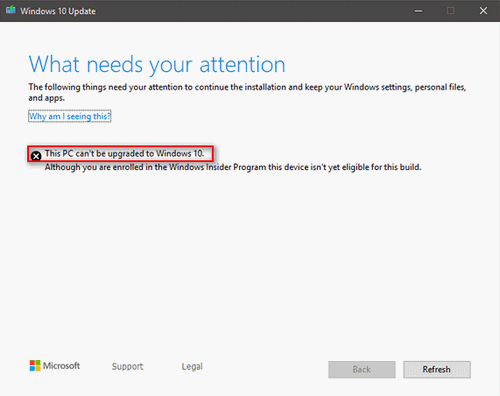This screenshot has width=500, height=396.
Task: Open the Support link
Action: coord(127,366)
